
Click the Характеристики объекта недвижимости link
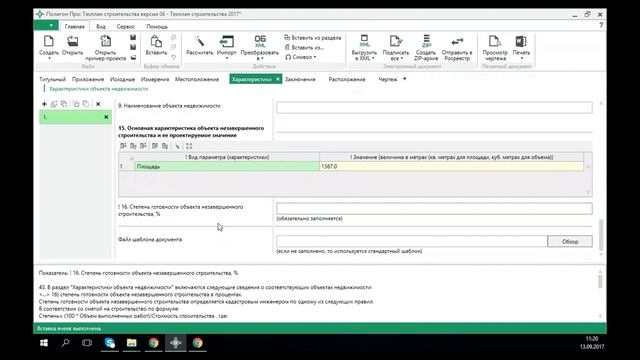click(x=98, y=89)
